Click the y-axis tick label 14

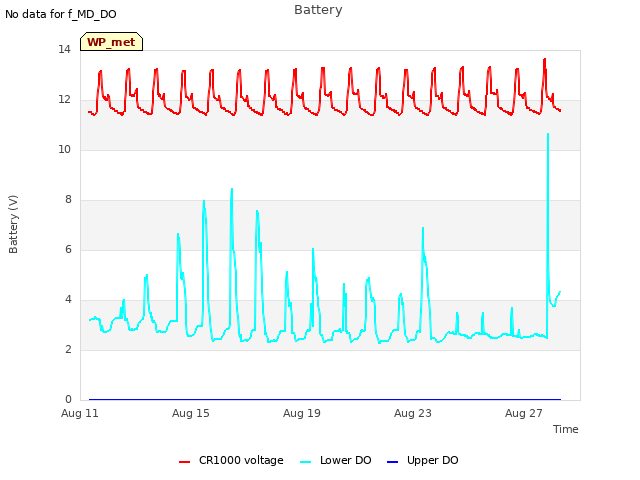[64, 50]
